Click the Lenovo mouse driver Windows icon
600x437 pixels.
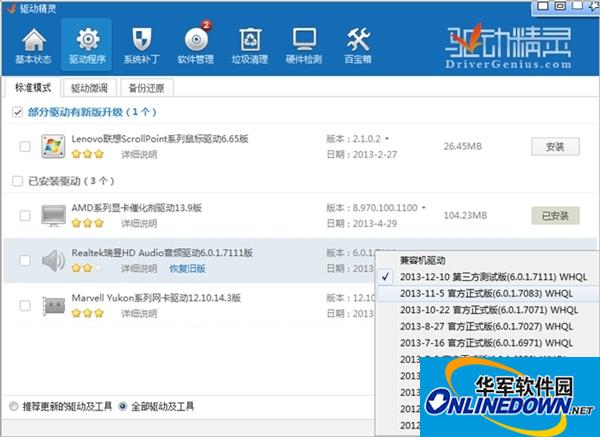point(53,146)
